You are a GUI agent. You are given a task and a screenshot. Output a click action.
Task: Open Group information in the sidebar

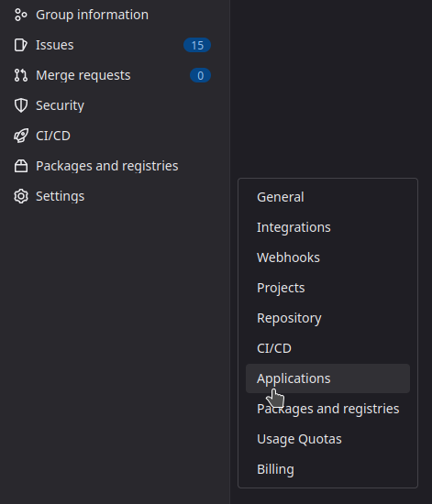pyautogui.click(x=92, y=15)
